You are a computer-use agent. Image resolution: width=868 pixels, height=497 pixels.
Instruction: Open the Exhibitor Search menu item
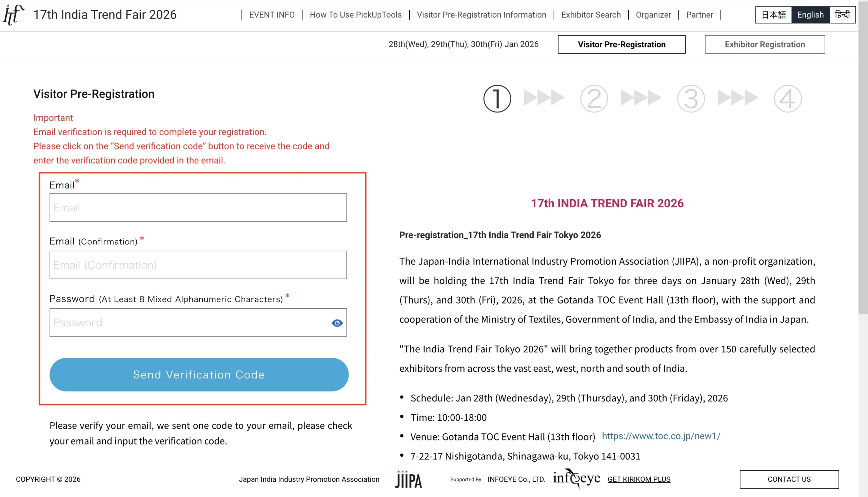[591, 15]
